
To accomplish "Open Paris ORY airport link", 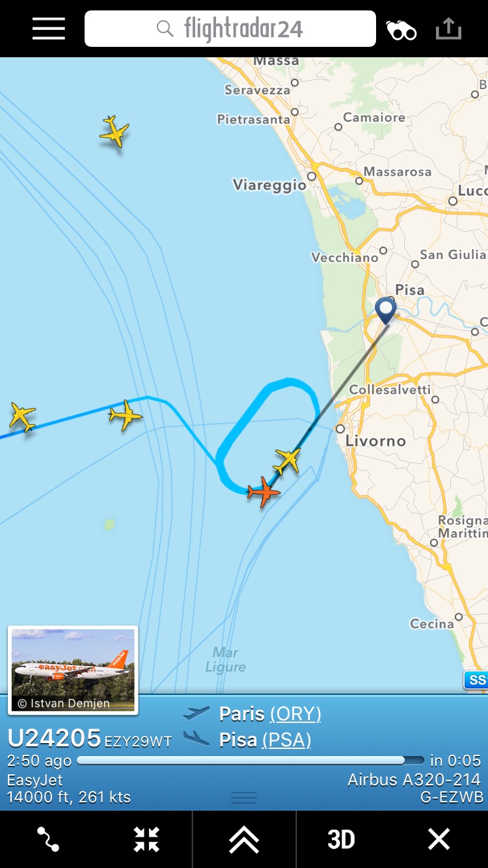I will pyautogui.click(x=295, y=714).
